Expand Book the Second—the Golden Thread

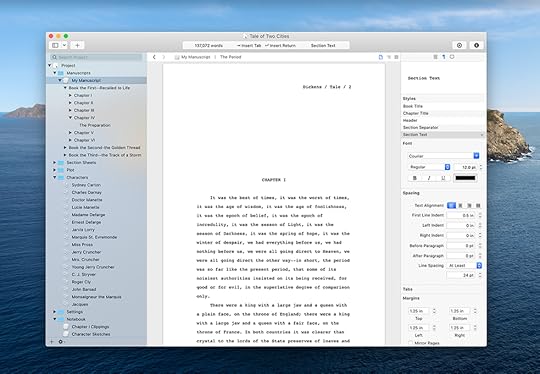65,147
